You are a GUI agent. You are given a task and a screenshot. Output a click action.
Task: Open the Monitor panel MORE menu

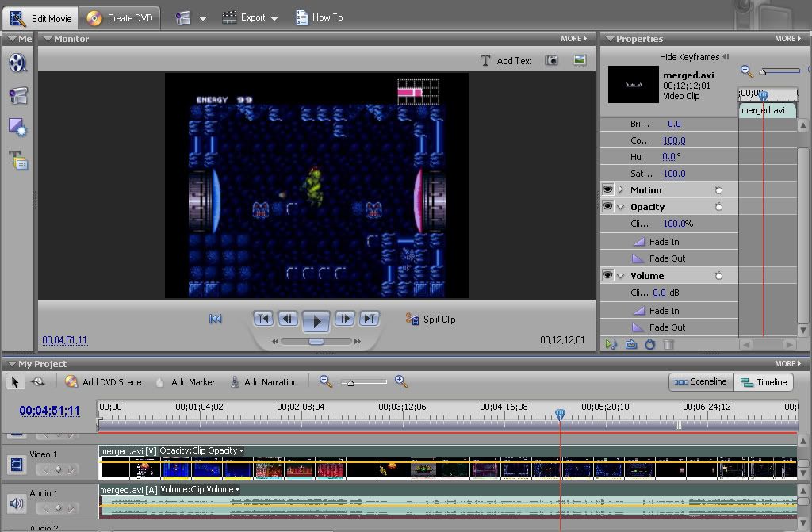tap(574, 38)
